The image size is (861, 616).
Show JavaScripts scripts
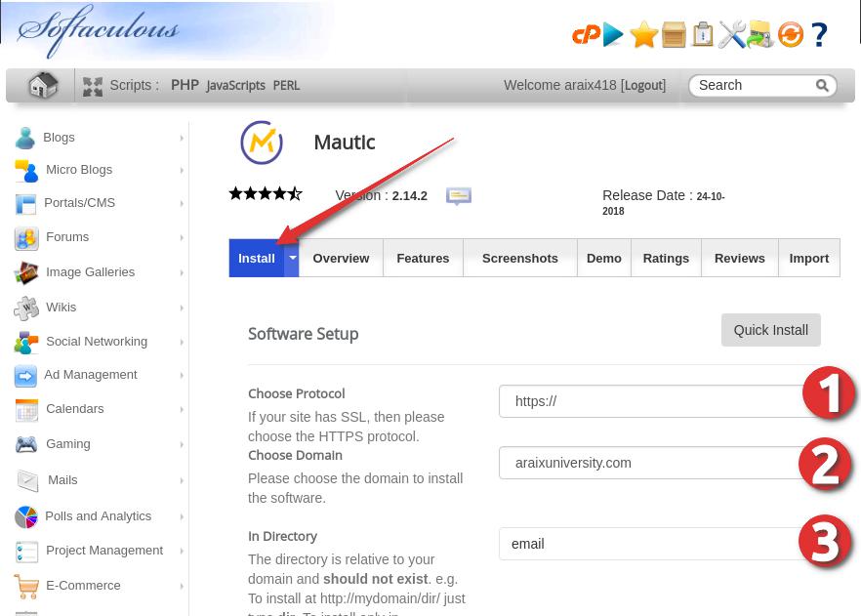tap(235, 86)
